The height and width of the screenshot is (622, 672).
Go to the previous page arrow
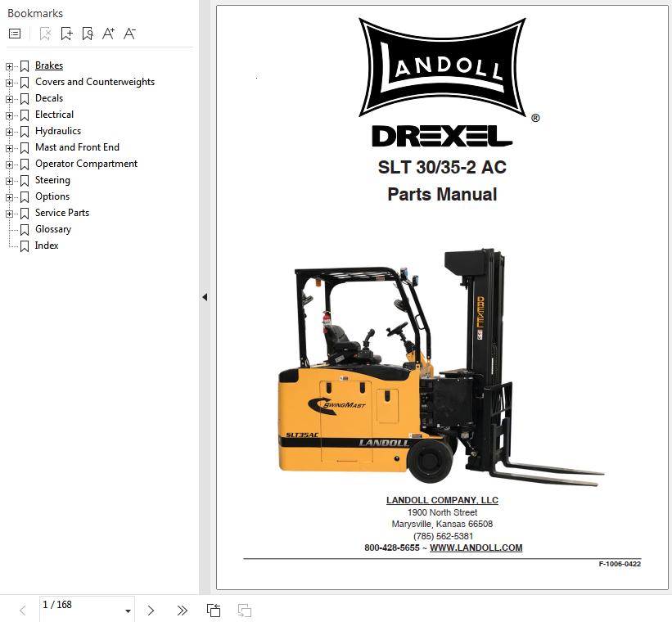point(23,610)
